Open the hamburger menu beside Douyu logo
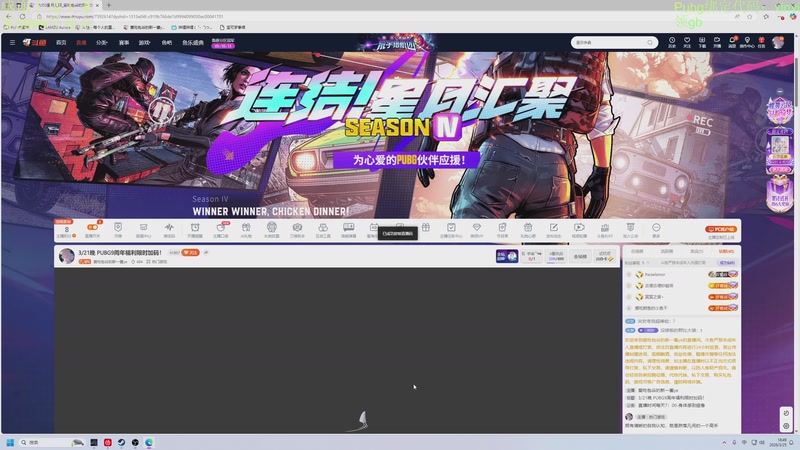 12,42
